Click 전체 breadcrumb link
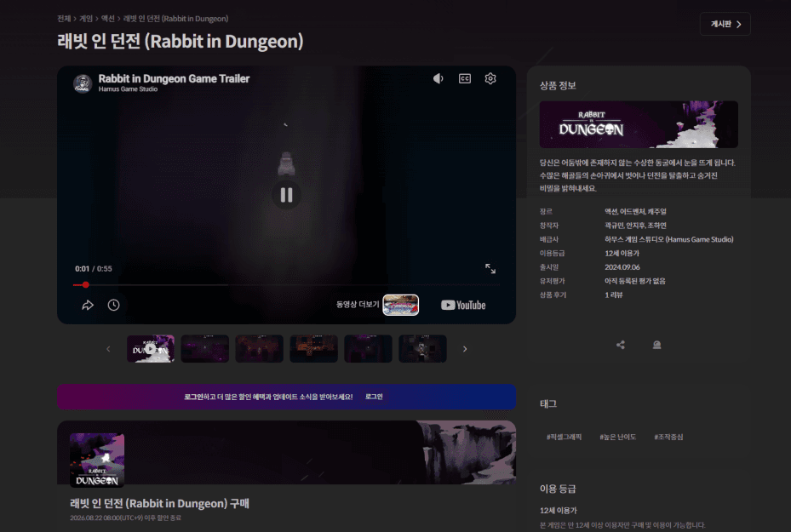The width and height of the screenshot is (791, 532). coord(64,19)
